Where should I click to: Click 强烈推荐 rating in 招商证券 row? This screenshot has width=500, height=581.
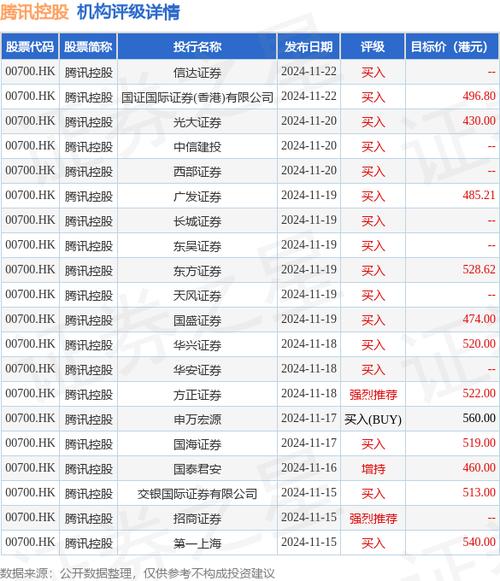point(373,518)
